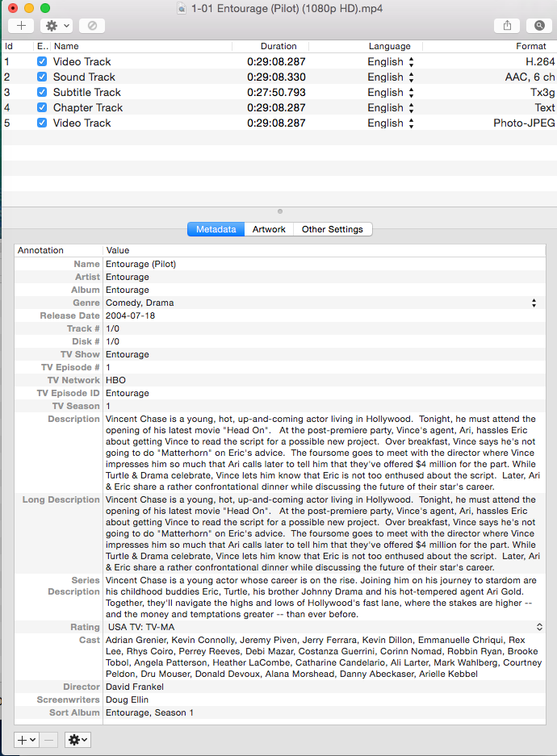
Task: Click the add track plus button in toolbar
Action: pos(21,26)
